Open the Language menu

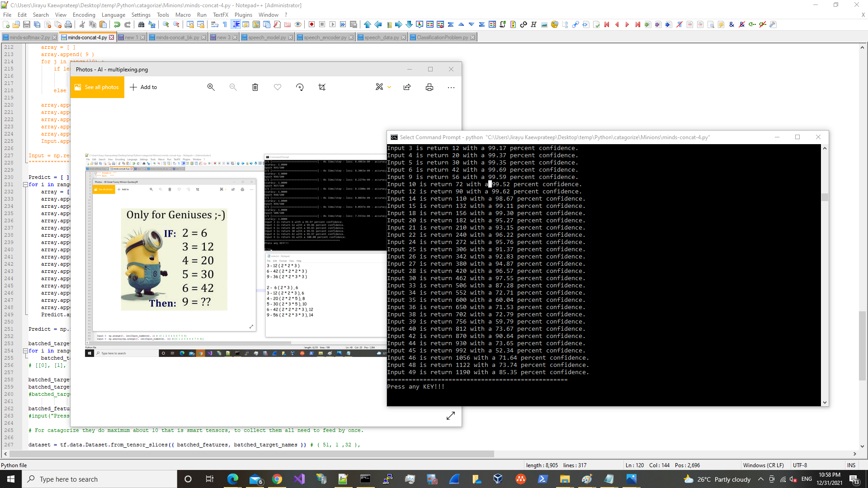click(113, 14)
